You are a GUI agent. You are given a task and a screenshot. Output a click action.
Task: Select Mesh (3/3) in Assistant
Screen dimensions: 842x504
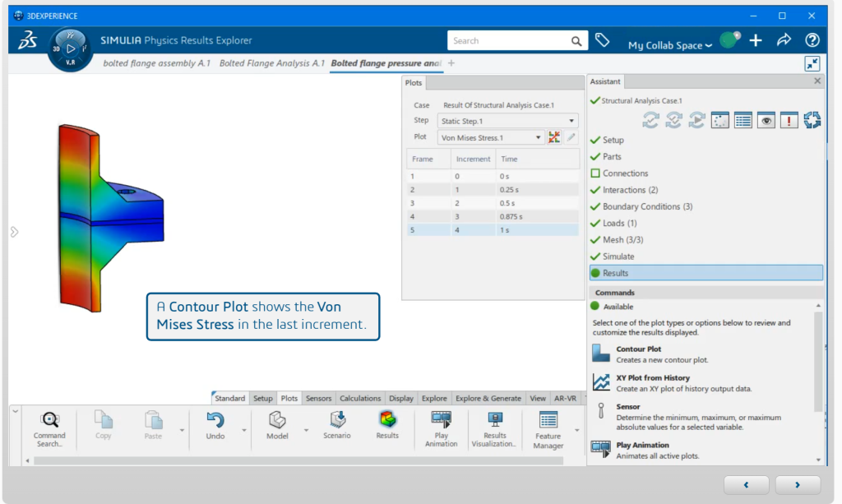point(622,240)
